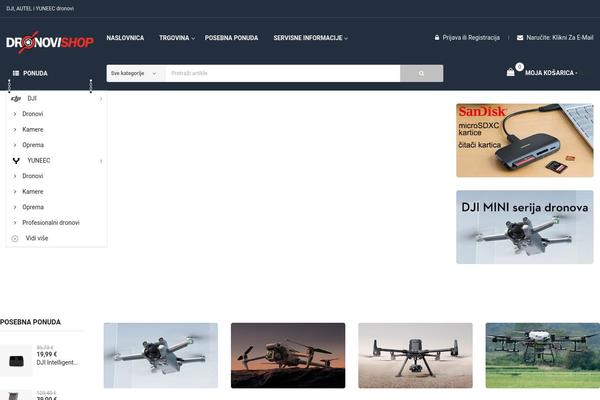Select Dronovi under DJI
600x400 pixels.
33,114
